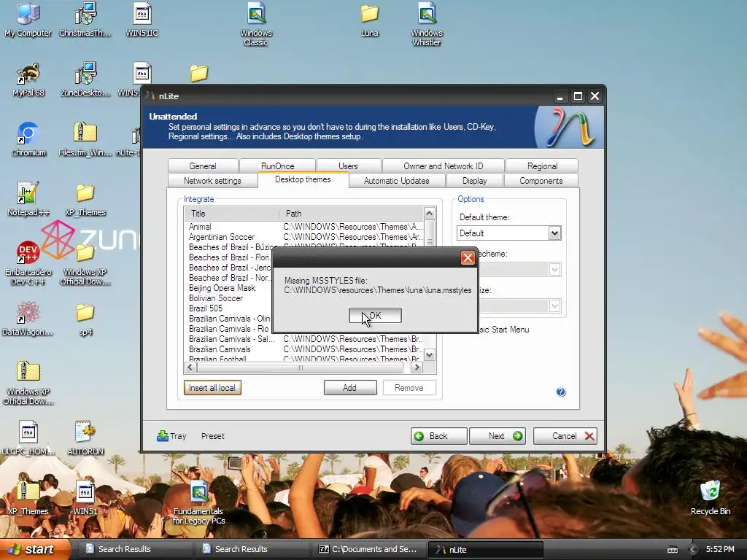Click Insert all local button
This screenshot has width=747, height=560.
[212, 388]
